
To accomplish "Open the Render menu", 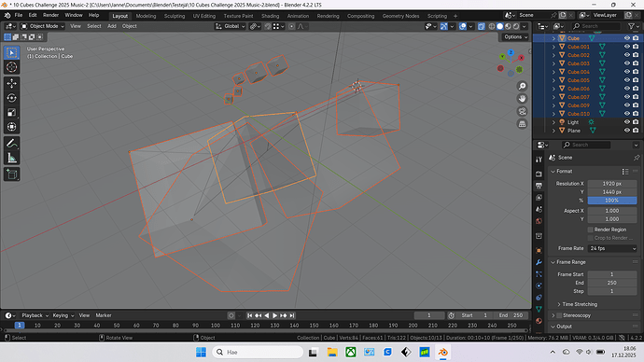I will pos(50,15).
